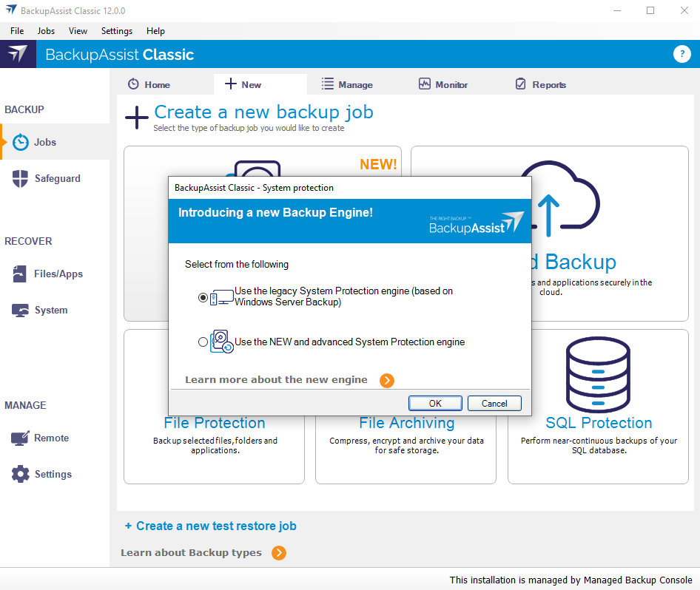
Task: Click the Safeguard shield icon in sidebar
Action: (20, 178)
